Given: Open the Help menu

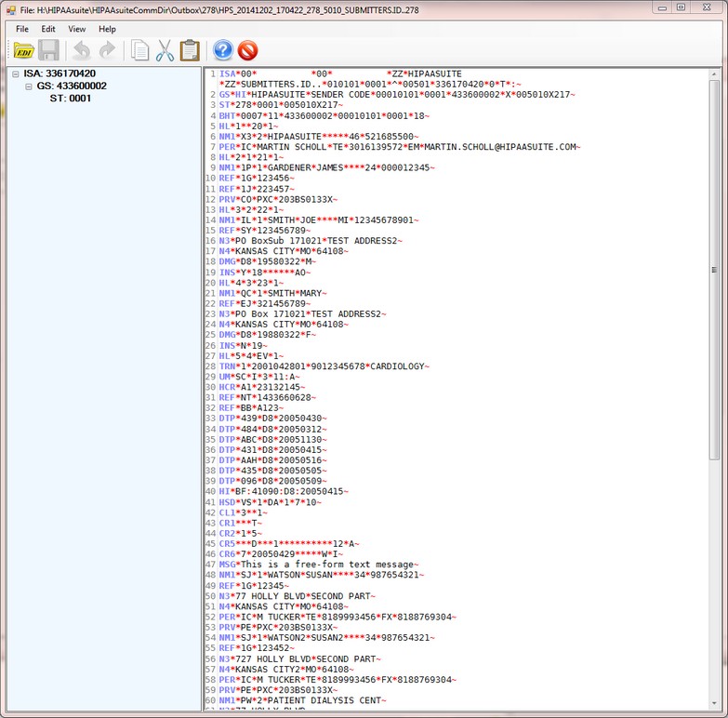Looking at the screenshot, I should (x=107, y=29).
